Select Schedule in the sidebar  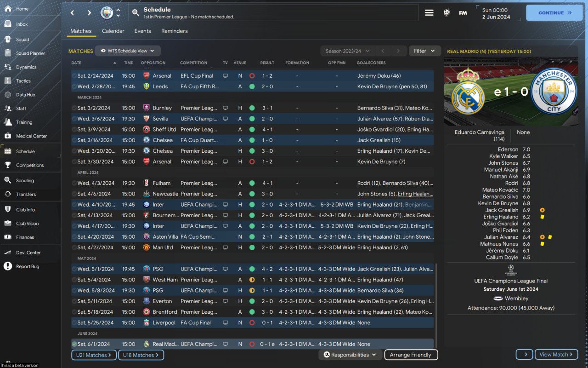tap(30, 151)
